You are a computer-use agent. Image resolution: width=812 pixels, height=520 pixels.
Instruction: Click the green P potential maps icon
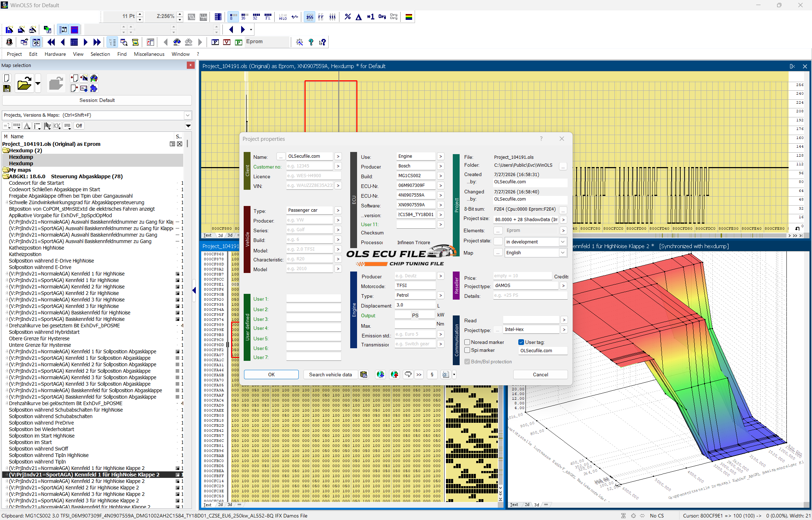(x=238, y=42)
